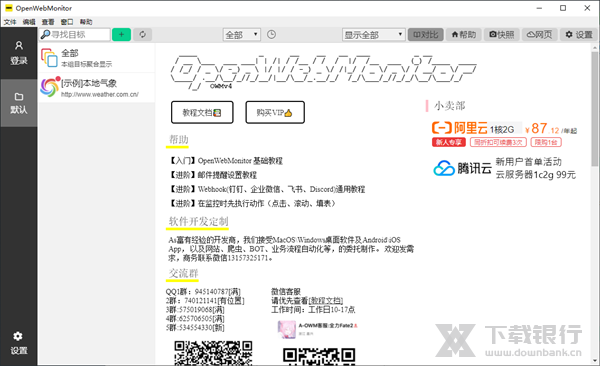This screenshot has width=600, height=366.
Task: Click the A-OWM客服 WeChat contact card
Action: click(318, 329)
